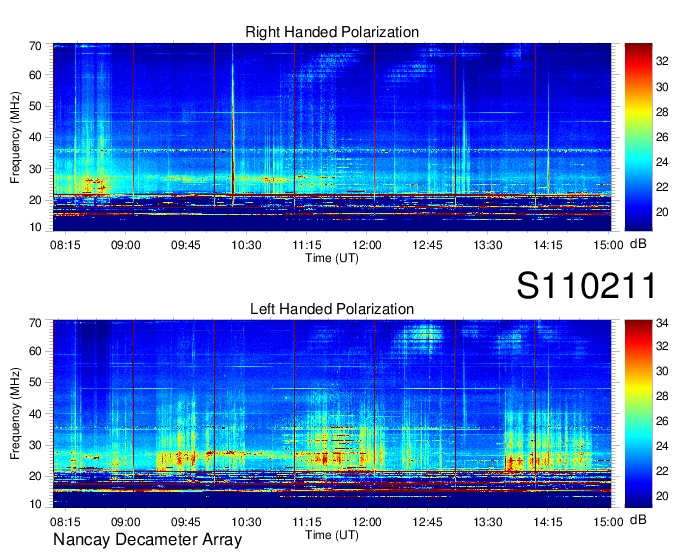Click the 08:15 tick on top plot
The width and height of the screenshot is (680, 552).
click(65, 245)
